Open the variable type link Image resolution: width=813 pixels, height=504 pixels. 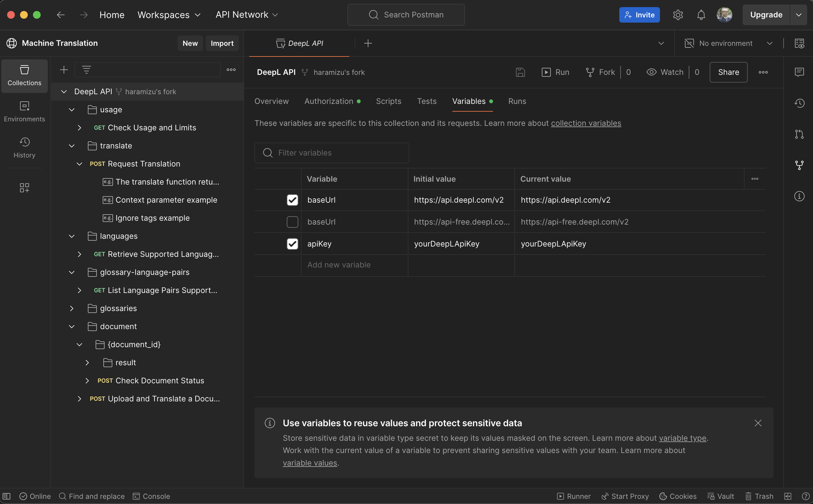coord(682,438)
